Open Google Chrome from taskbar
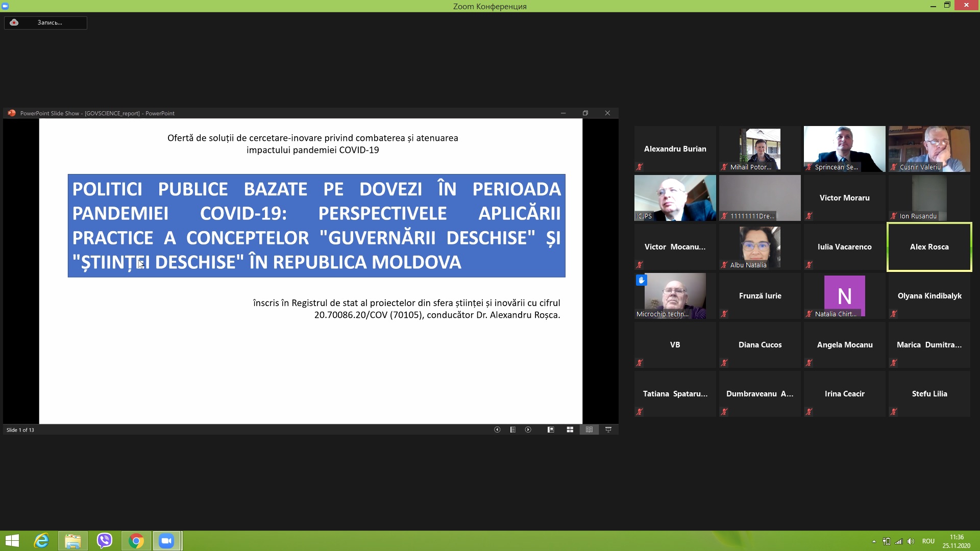 [x=136, y=541]
